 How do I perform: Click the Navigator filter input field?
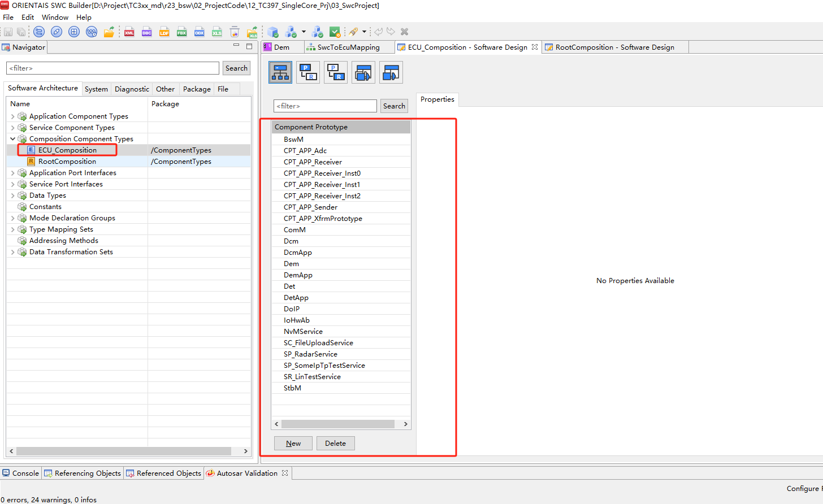point(112,68)
